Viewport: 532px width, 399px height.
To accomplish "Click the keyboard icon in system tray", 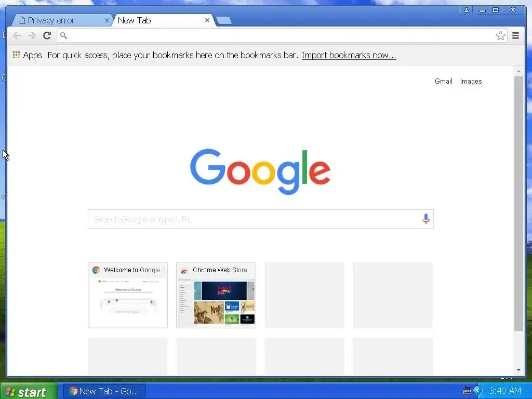I will 467,391.
